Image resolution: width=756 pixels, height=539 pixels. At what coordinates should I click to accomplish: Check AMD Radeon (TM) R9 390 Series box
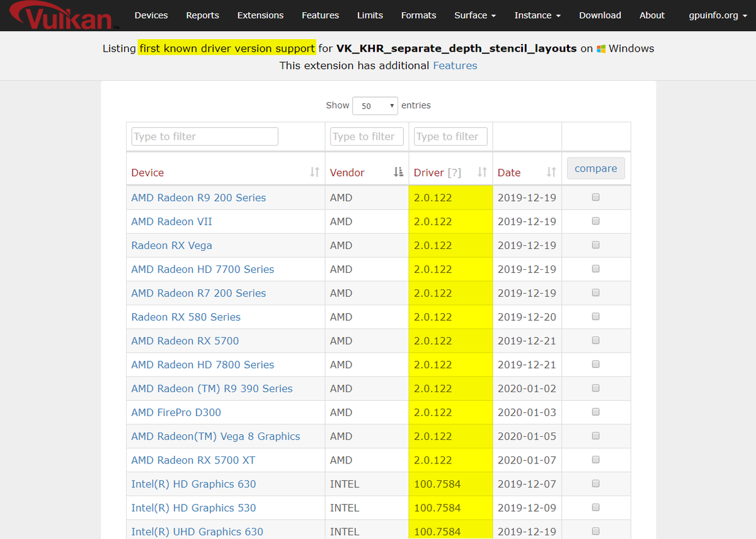pyautogui.click(x=596, y=388)
